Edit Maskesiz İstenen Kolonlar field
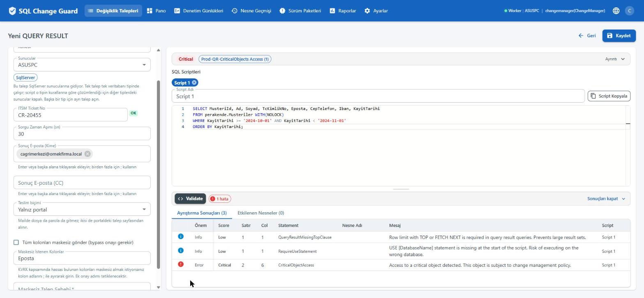 click(x=82, y=258)
